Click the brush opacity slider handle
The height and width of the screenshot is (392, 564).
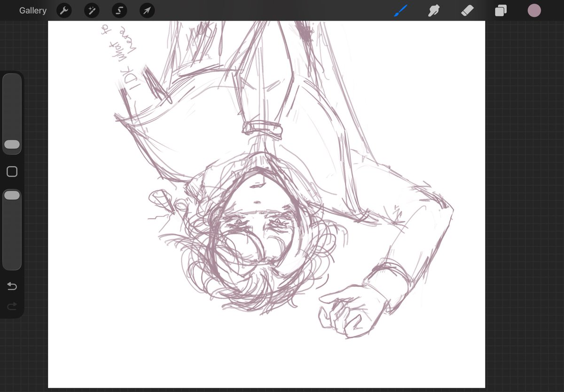[x=12, y=195]
